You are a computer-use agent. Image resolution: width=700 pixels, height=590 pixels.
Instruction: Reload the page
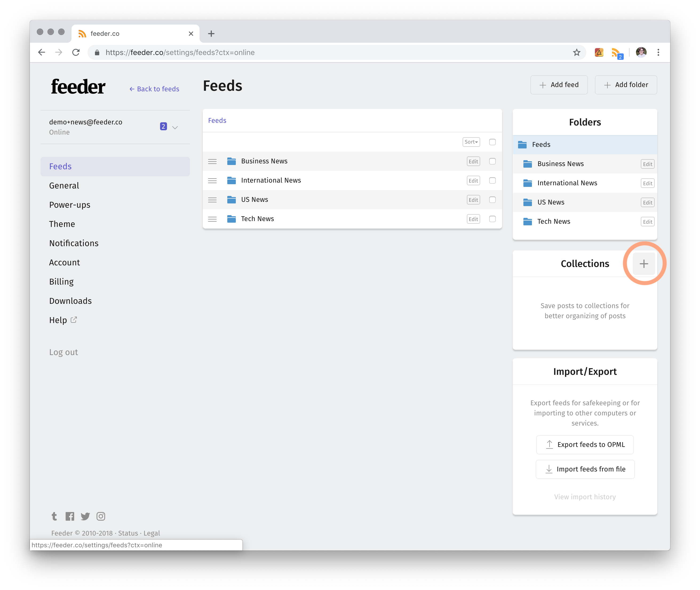click(76, 52)
